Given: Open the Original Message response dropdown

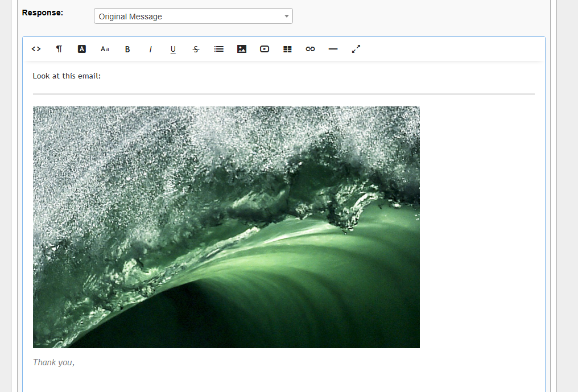Looking at the screenshot, I should (193, 16).
